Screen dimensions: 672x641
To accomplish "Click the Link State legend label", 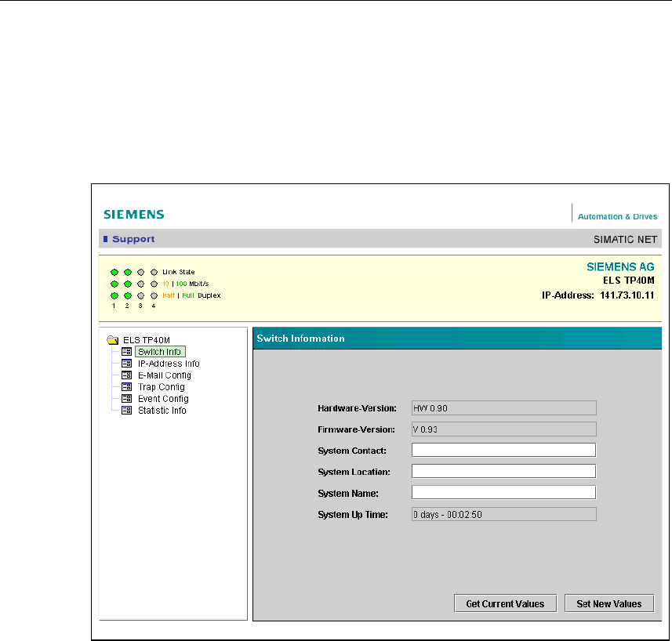I will (x=179, y=273).
